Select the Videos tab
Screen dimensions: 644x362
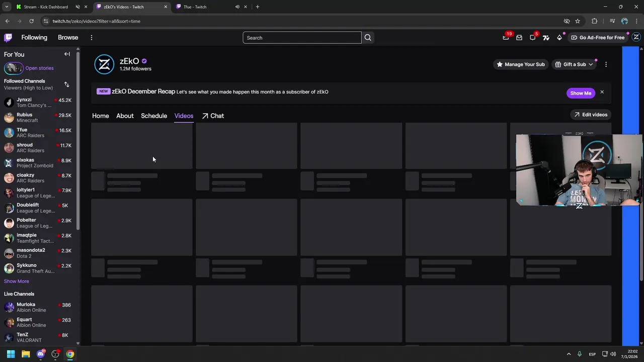(x=184, y=116)
